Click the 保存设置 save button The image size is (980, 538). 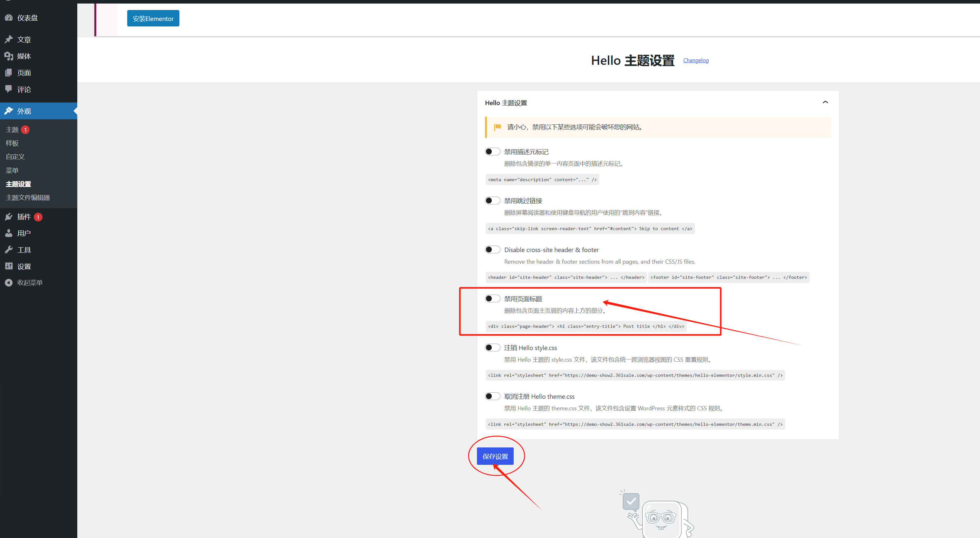tap(495, 456)
